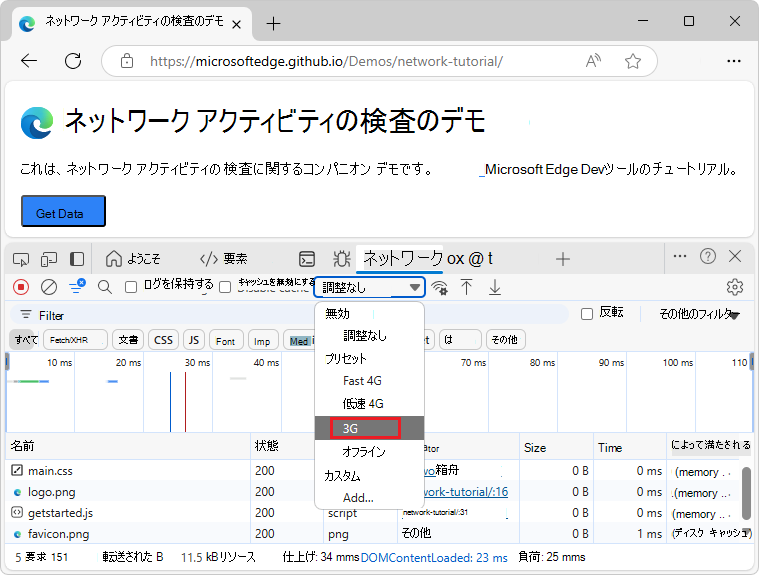
Task: Click the Get Data button
Action: 63,211
